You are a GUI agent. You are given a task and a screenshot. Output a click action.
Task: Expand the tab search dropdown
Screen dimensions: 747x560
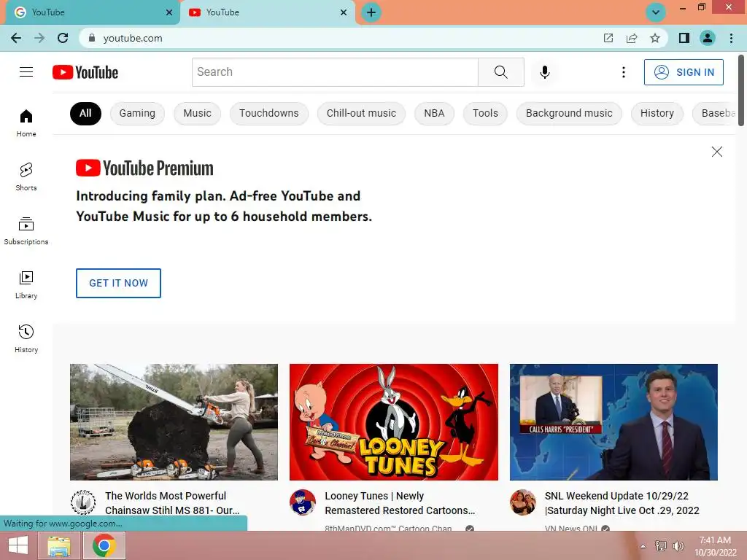pos(656,12)
